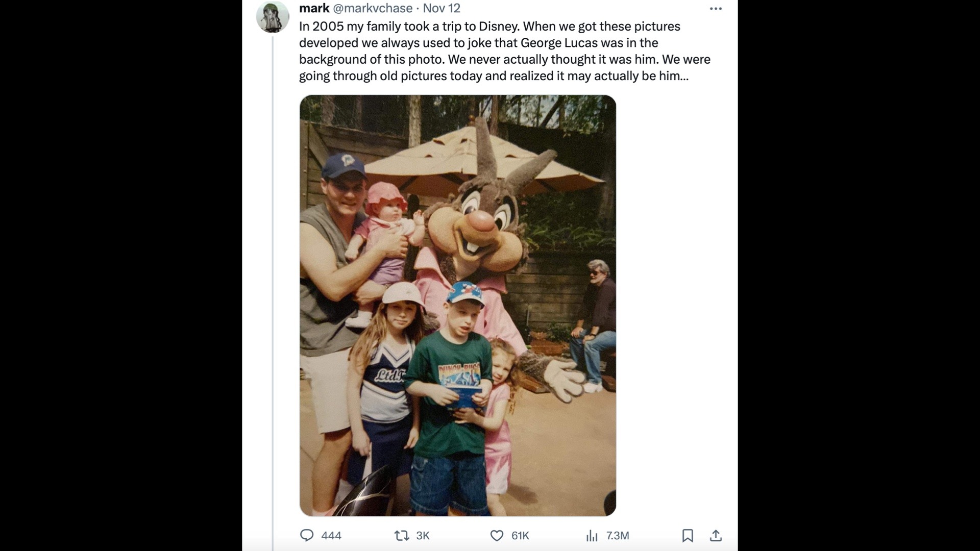Click the @markvchase handle

point(373,8)
